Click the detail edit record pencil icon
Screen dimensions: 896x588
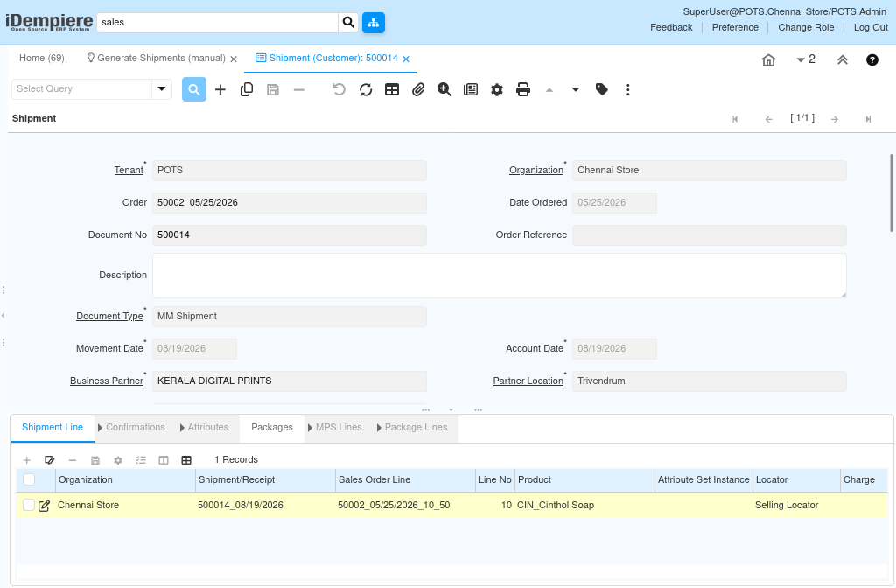(x=50, y=460)
